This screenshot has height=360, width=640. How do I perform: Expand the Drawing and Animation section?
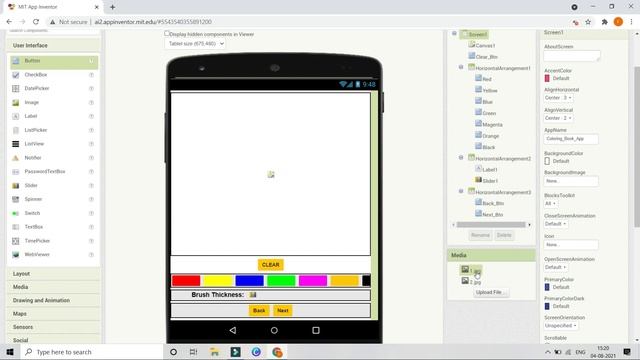click(x=53, y=300)
